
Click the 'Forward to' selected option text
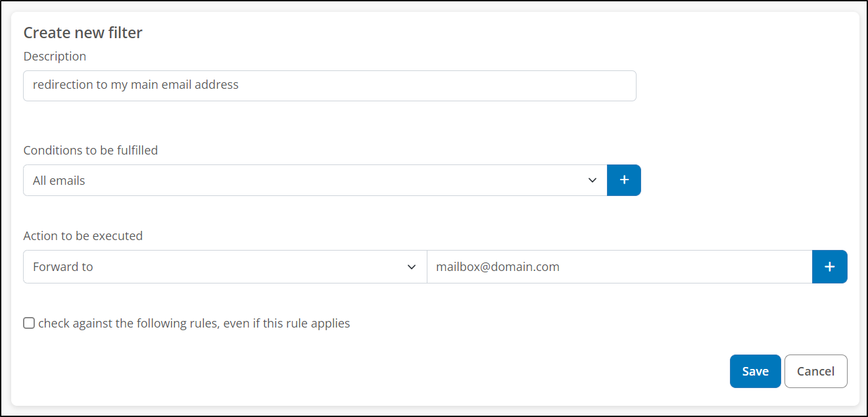coord(63,267)
